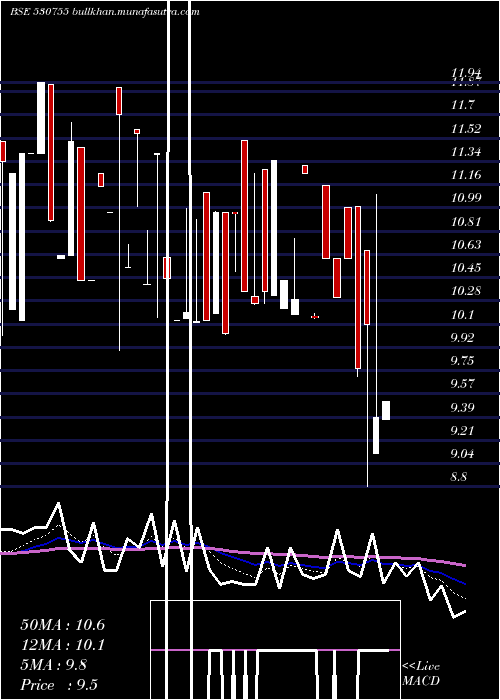Click the 5MA : 9.8 readout
This screenshot has width=500, height=700.
coord(54,665)
